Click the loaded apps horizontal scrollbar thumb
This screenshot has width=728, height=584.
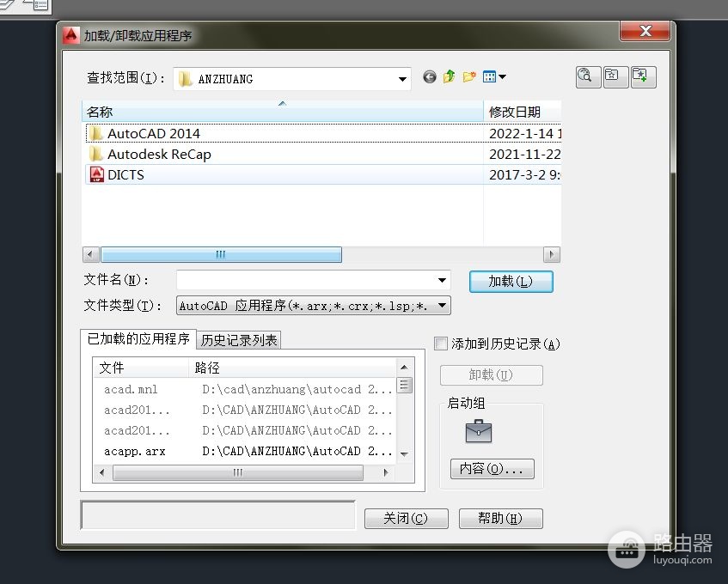coord(238,472)
